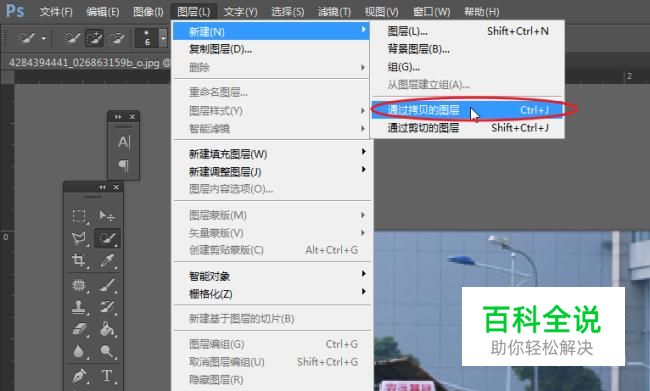Select the Spot Healing Brush tool
This screenshot has width=650, height=391.
coord(79,285)
